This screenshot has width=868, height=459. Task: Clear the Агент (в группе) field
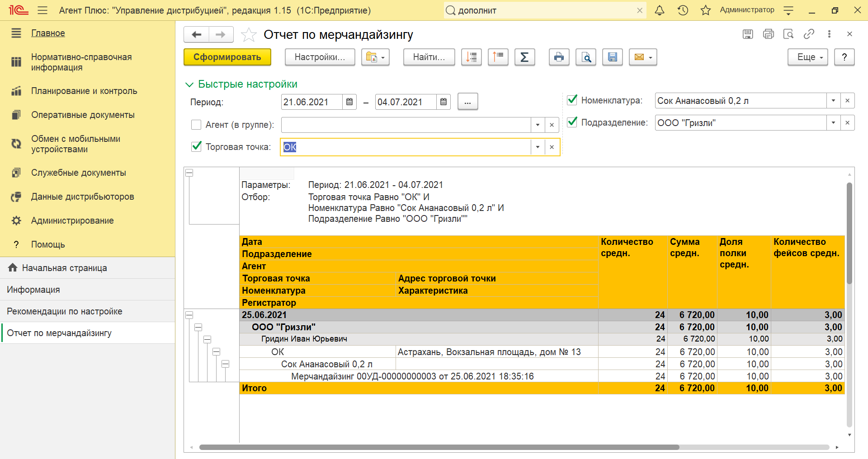(552, 125)
